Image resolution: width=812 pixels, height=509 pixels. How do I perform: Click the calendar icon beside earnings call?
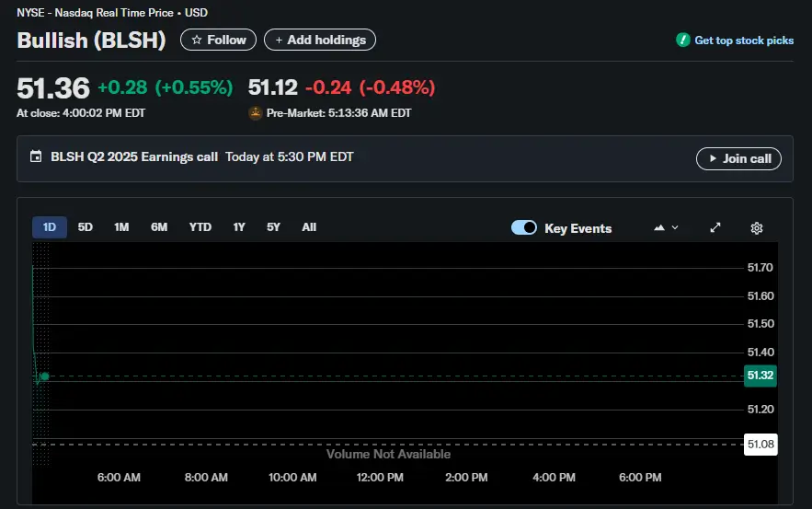36,157
